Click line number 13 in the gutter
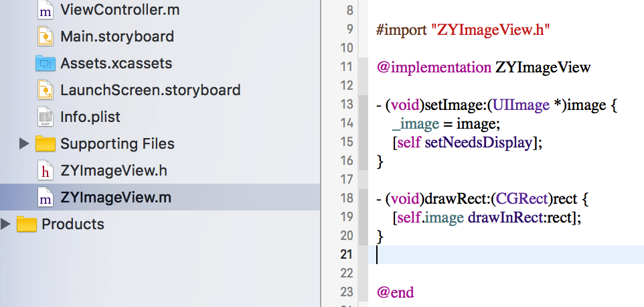 coord(347,105)
